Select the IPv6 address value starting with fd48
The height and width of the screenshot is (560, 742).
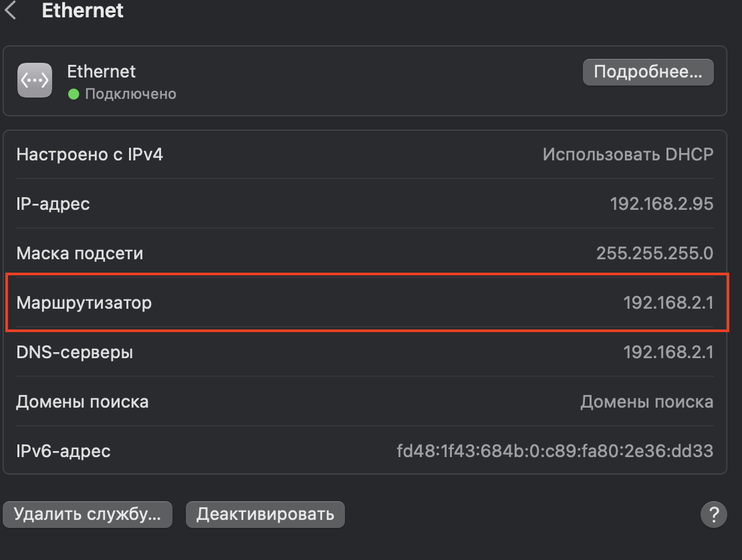pyautogui.click(x=555, y=451)
